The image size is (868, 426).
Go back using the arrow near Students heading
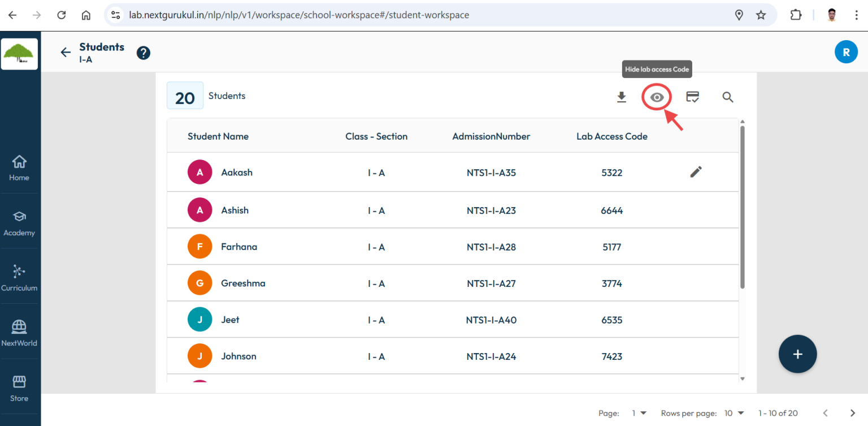click(x=66, y=52)
